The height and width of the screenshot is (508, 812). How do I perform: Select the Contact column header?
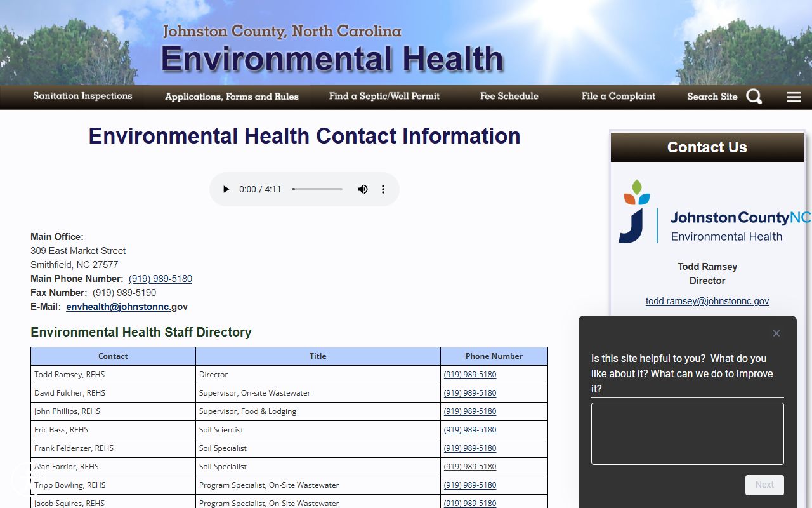113,356
